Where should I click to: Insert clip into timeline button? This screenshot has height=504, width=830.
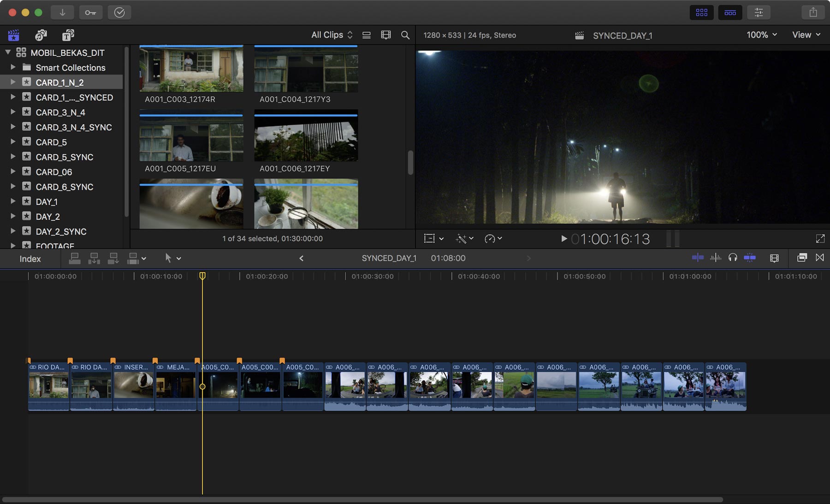tap(94, 258)
